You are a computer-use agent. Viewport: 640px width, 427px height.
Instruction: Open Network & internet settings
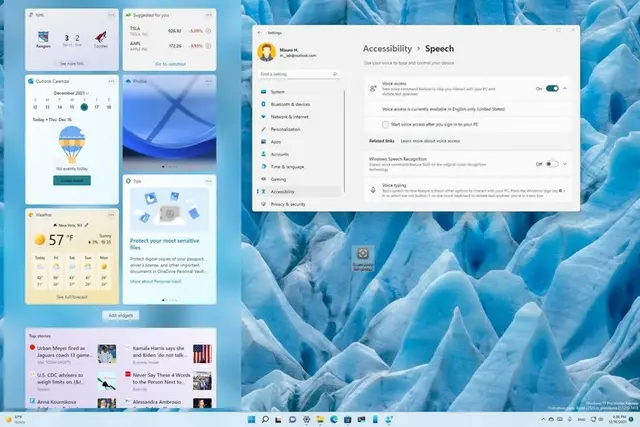pos(300,117)
